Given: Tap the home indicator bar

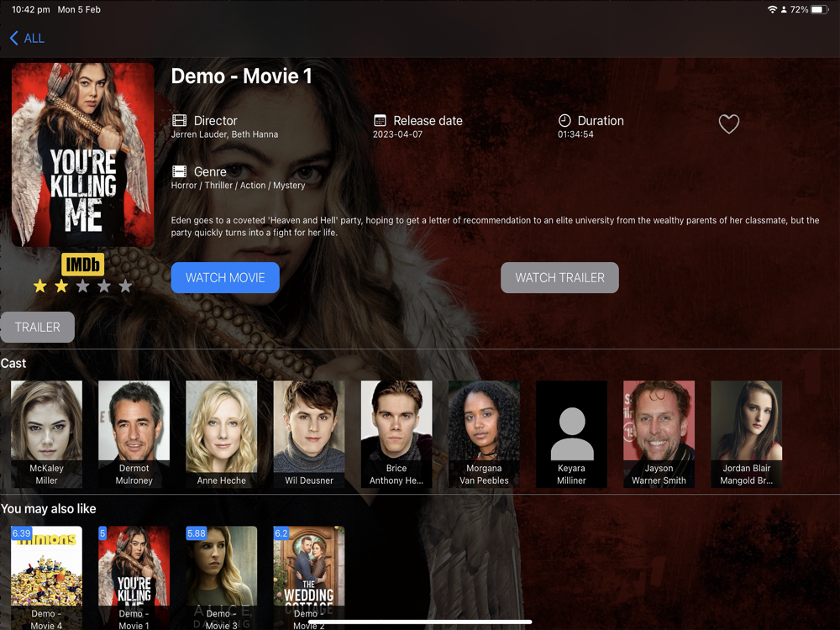Looking at the screenshot, I should pos(420,622).
